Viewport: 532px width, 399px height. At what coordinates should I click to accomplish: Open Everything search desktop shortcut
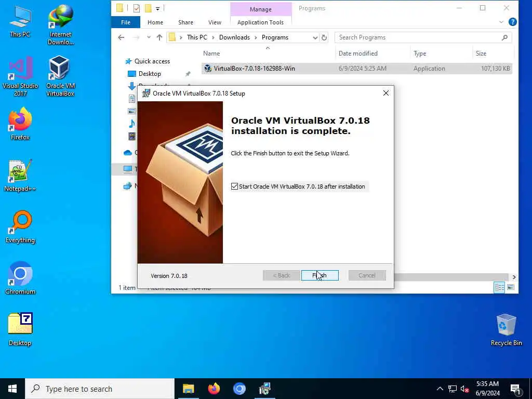pos(20,227)
